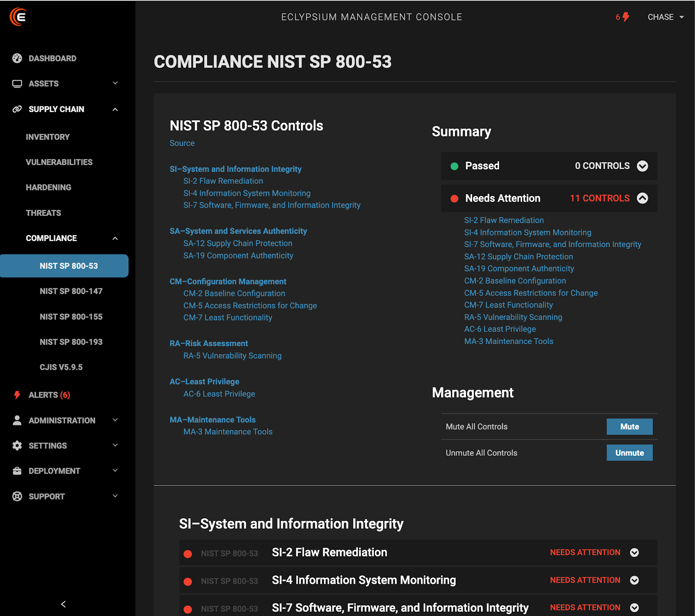Open SI-2 Flaw Remediation in Needs Attention summary

coord(504,220)
